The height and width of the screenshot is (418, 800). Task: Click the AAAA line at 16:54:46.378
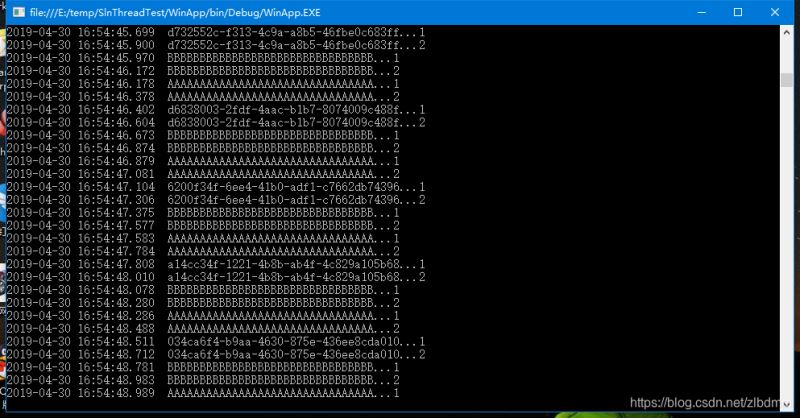(203, 97)
